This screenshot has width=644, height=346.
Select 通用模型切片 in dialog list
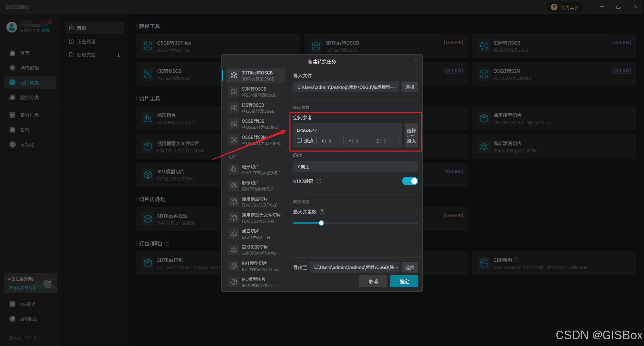click(x=255, y=202)
